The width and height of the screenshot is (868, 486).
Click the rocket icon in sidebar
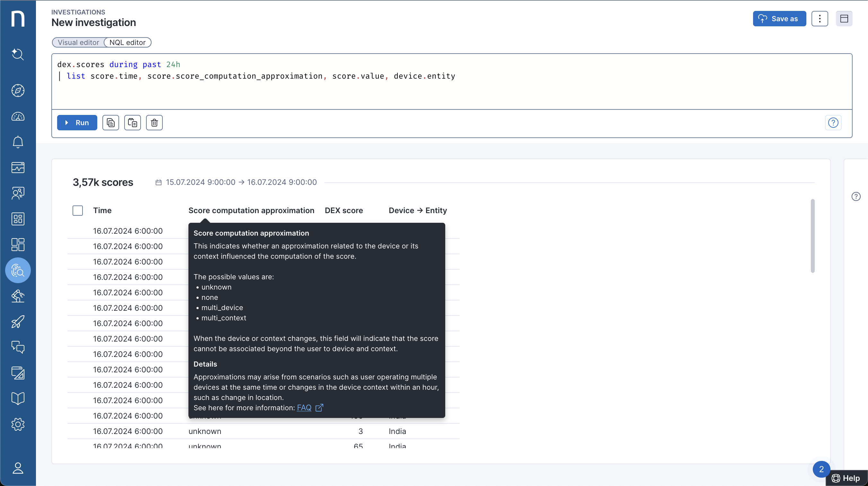pos(18,322)
